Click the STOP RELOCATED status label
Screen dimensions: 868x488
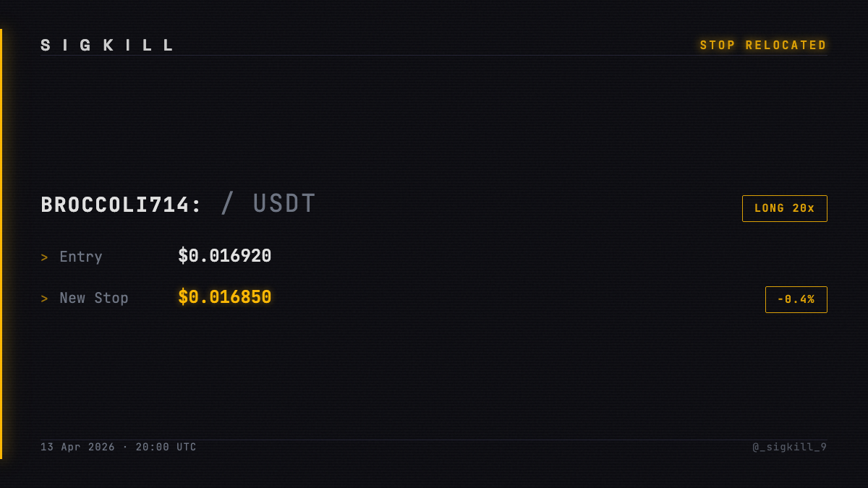pos(763,46)
